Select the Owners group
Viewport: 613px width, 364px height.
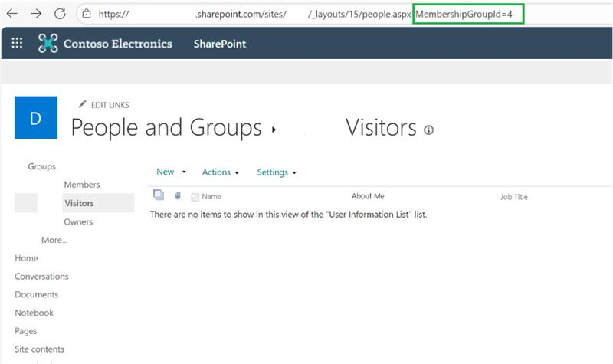(78, 221)
